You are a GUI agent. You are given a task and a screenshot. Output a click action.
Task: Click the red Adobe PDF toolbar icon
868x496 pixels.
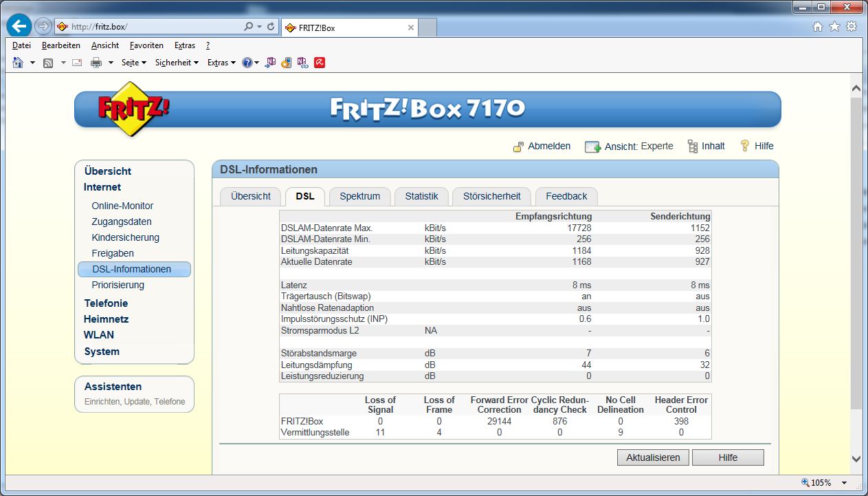click(320, 63)
